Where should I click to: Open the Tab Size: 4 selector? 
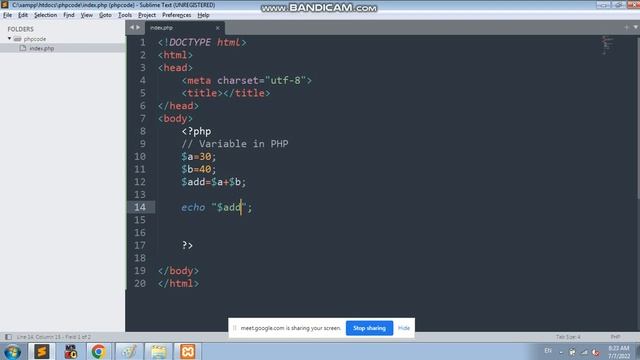(568, 337)
